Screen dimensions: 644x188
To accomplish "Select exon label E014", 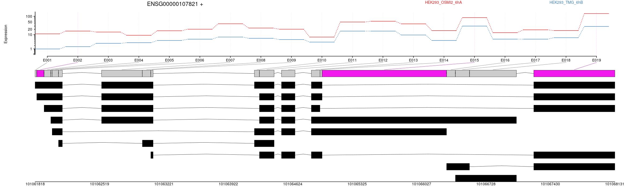I will click(x=444, y=60).
